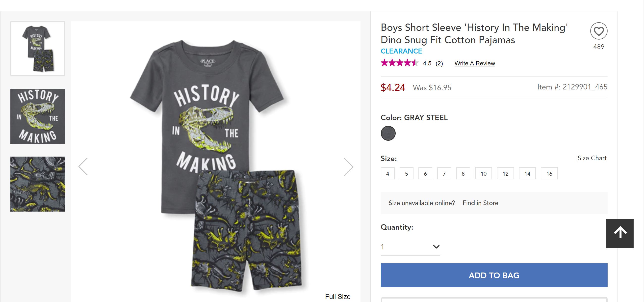Open the Quantity dropdown
The height and width of the screenshot is (302, 644).
pos(410,247)
